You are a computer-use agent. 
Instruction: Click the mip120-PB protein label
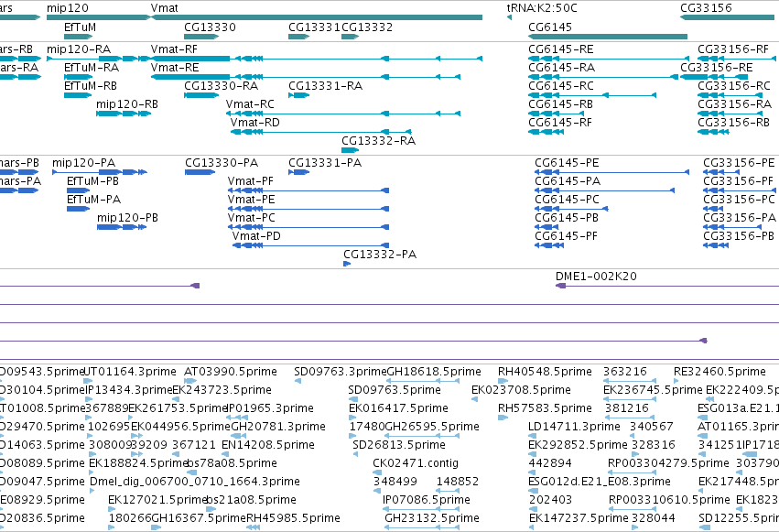point(127,218)
